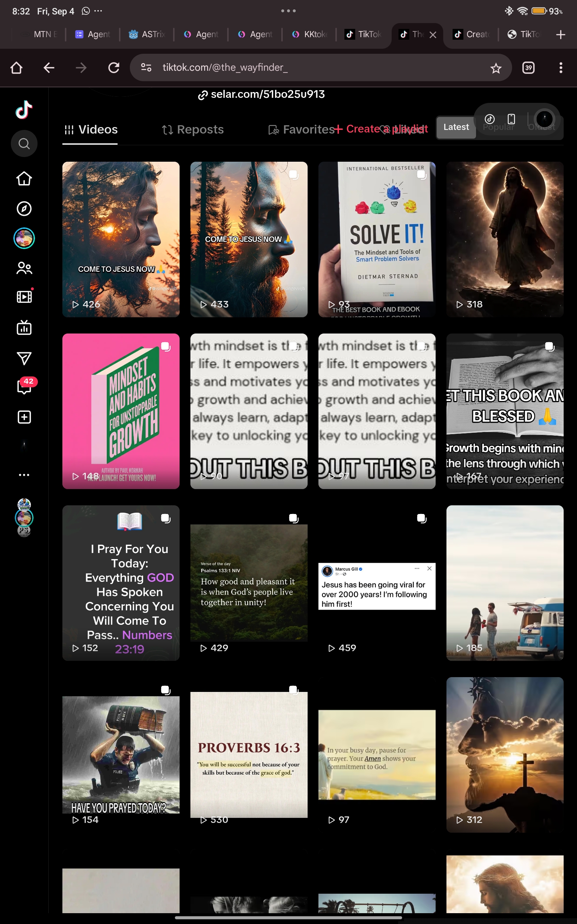Click Create a playlist button
The height and width of the screenshot is (924, 577).
(x=381, y=129)
